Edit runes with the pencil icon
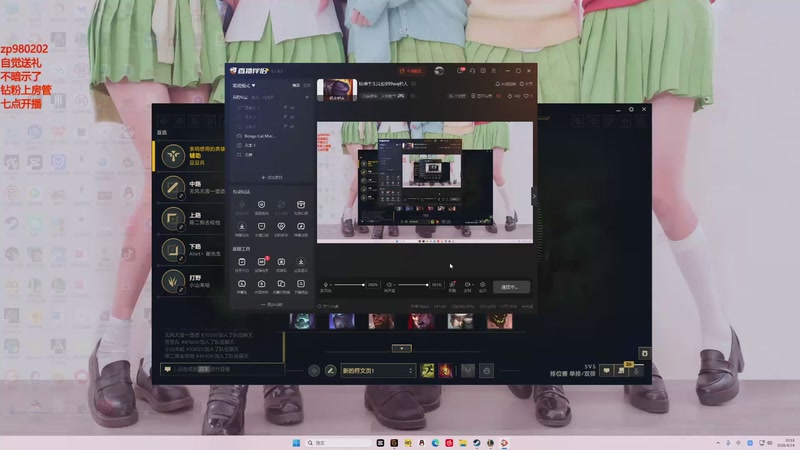The image size is (800, 450). tap(331, 371)
